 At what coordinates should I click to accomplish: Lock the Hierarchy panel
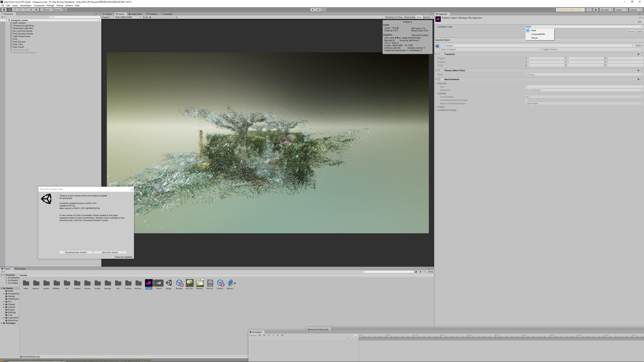pos(96,14)
